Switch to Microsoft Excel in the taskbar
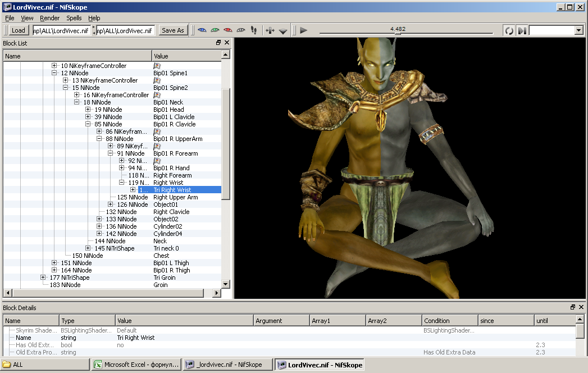Screen dimensions: 588x373 (137, 365)
